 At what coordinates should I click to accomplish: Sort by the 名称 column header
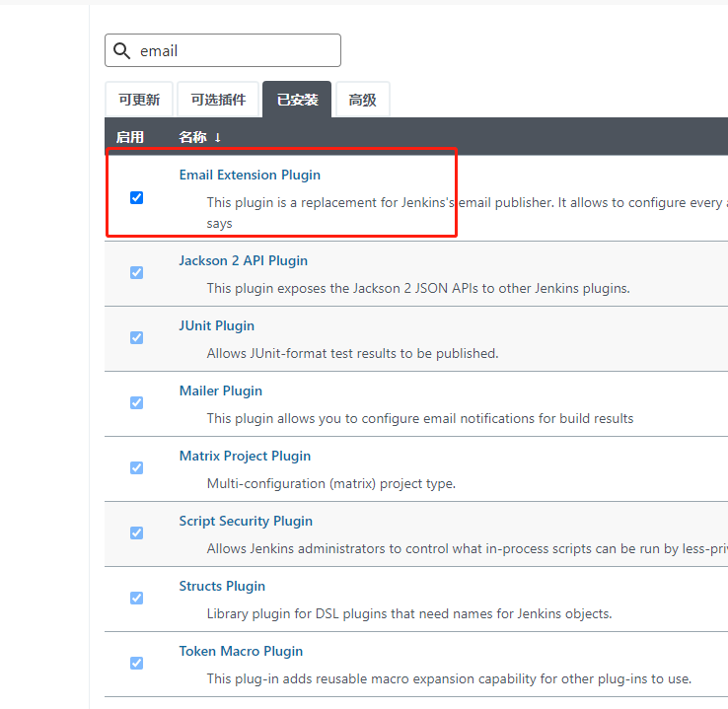click(199, 137)
